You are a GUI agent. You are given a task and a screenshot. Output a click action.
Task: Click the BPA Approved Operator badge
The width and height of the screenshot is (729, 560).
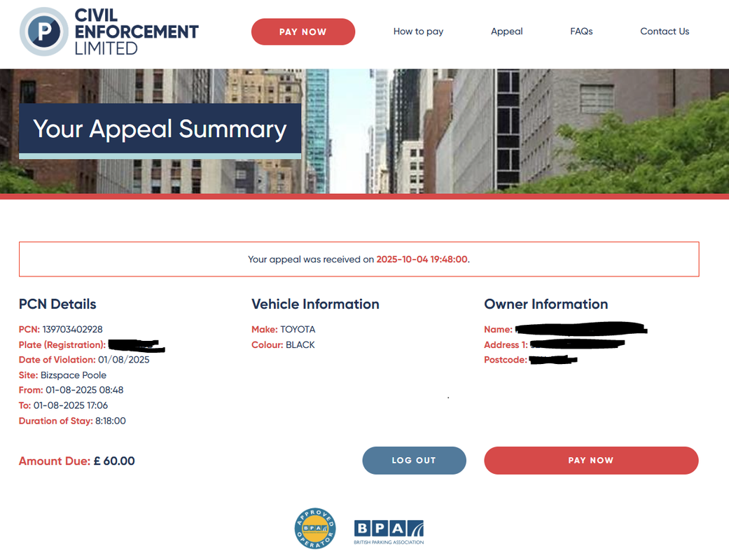(315, 528)
